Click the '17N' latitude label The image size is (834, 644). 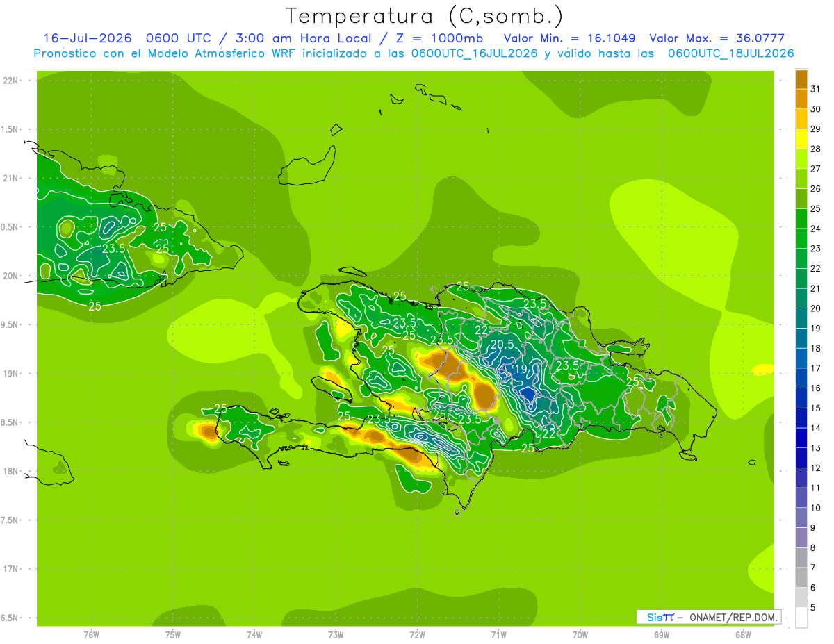click(x=11, y=569)
